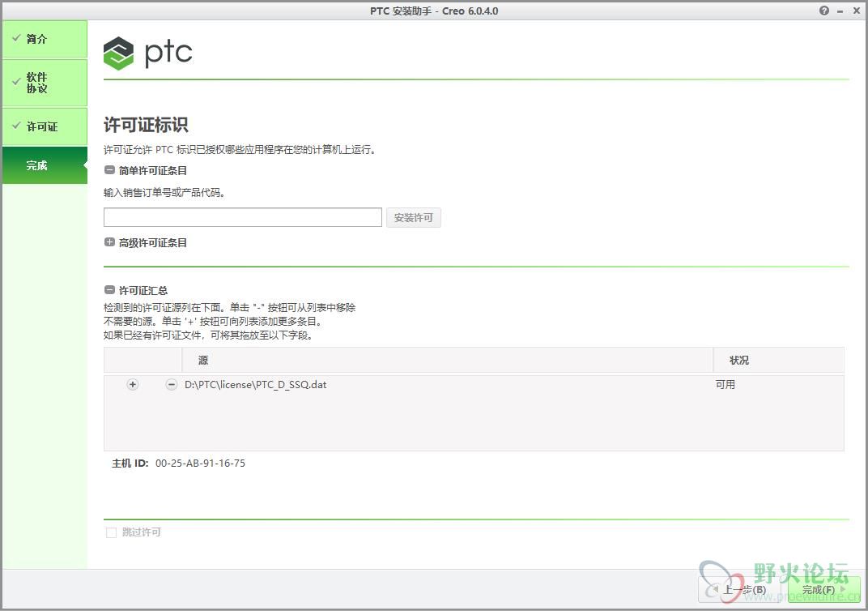The height and width of the screenshot is (611, 868).
Task: Click the 状况 column header
Action: 778,360
